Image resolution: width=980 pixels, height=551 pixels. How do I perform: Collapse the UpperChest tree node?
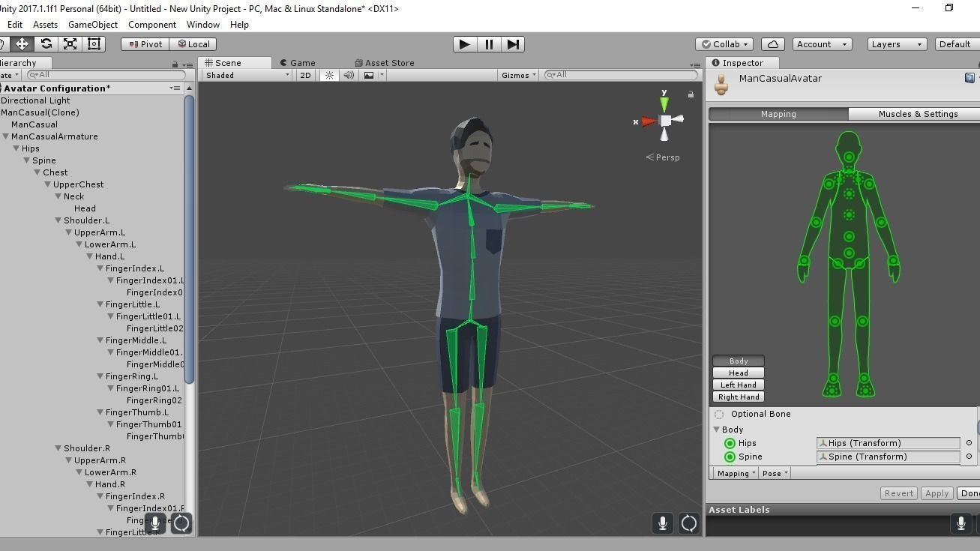48,184
